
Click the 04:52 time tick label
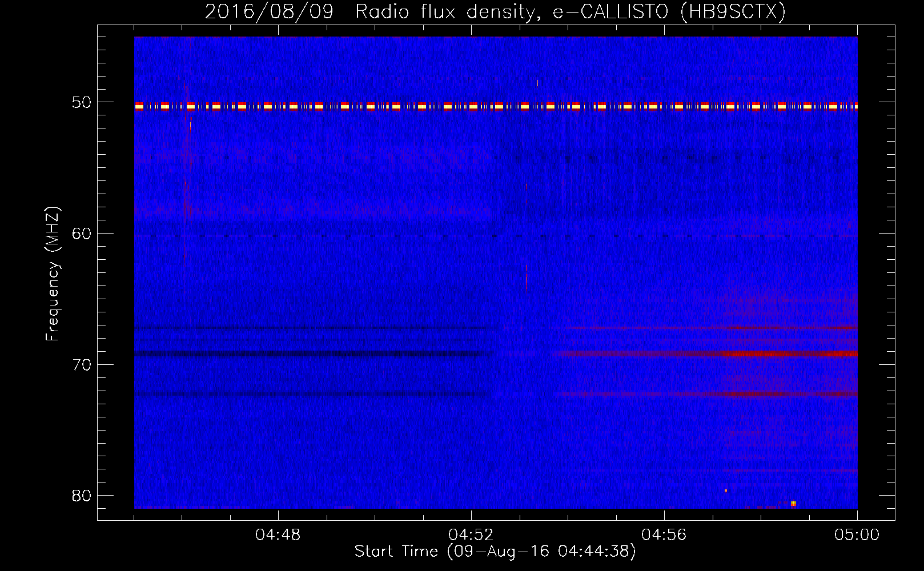point(471,535)
